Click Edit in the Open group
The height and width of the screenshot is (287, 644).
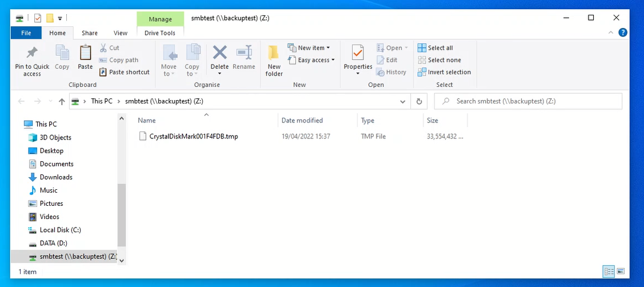pyautogui.click(x=387, y=60)
